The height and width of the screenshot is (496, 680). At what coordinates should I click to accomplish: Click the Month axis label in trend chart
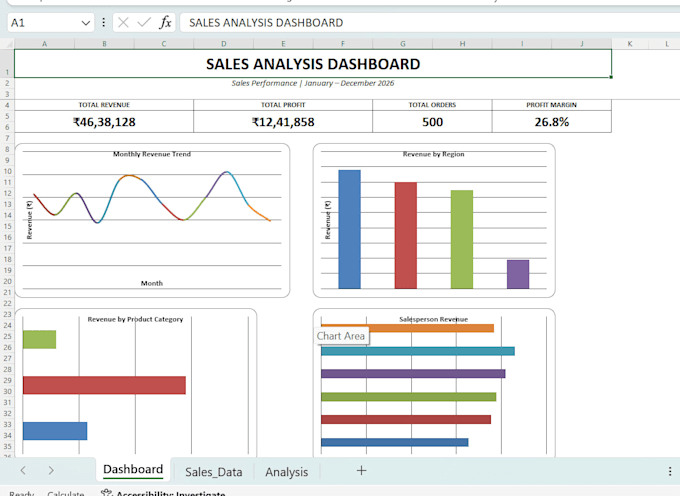(152, 283)
